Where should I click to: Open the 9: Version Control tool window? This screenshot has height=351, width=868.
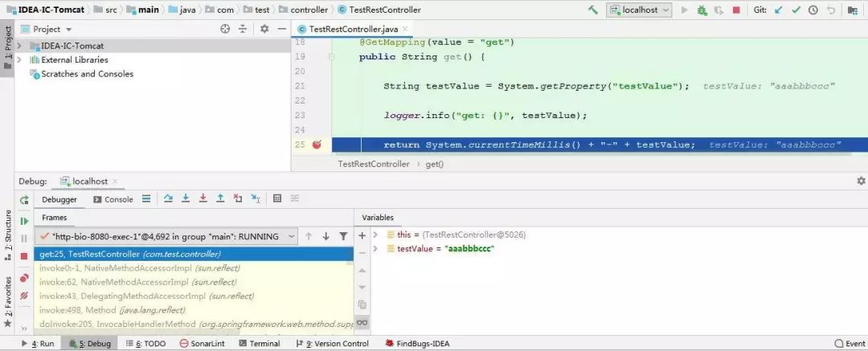tap(332, 343)
